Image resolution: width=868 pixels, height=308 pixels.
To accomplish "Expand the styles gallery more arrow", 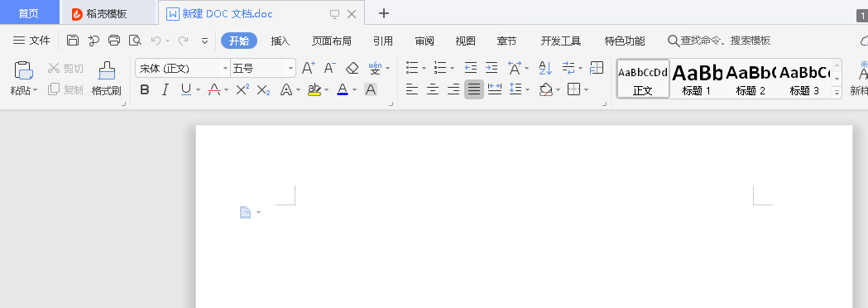I will (x=837, y=94).
